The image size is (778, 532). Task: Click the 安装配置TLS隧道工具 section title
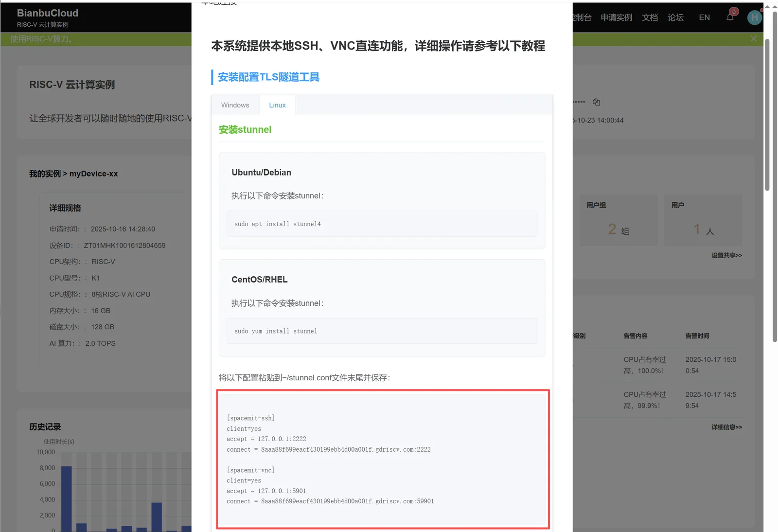(x=268, y=77)
